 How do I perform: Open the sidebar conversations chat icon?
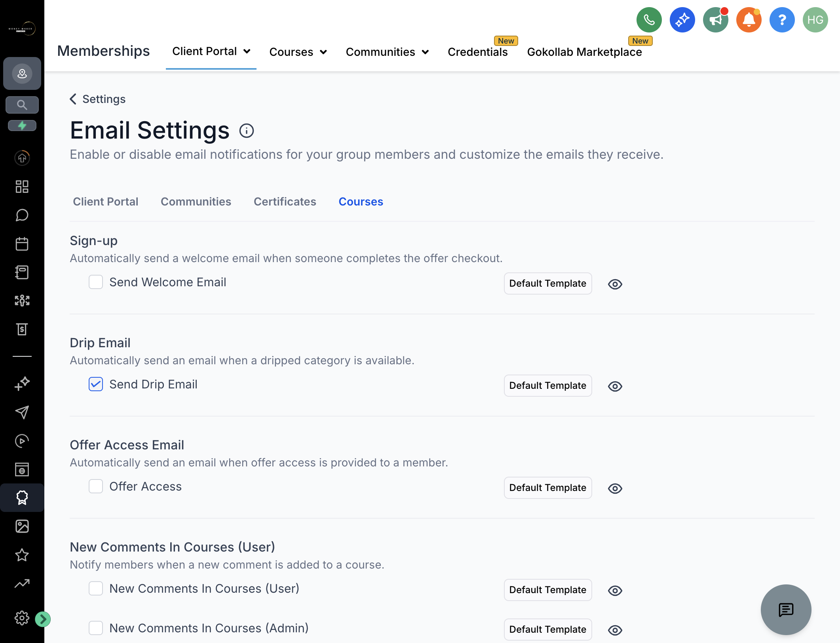22,215
